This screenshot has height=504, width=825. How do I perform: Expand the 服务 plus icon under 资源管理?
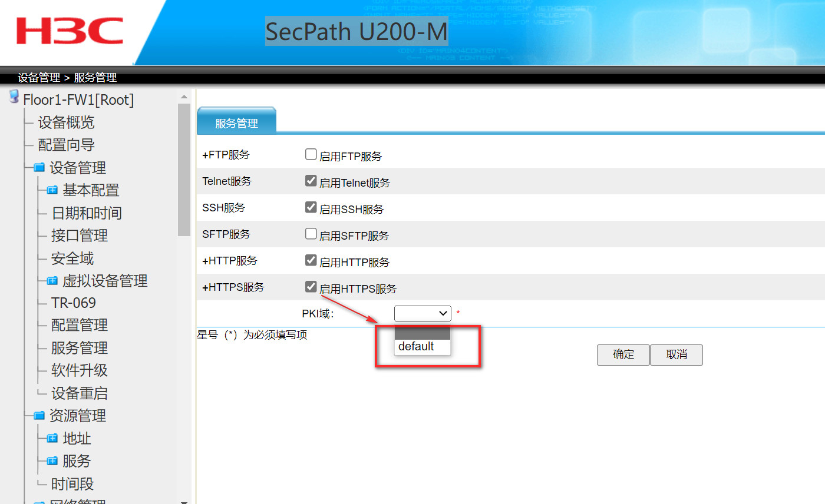click(x=52, y=461)
